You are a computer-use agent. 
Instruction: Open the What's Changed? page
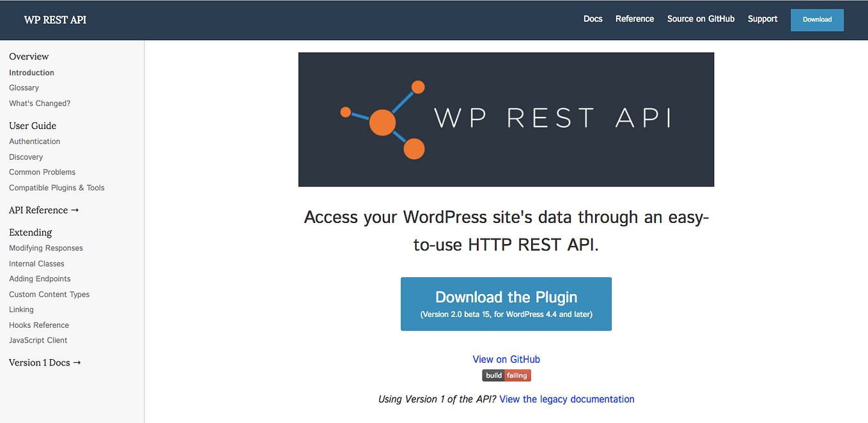[40, 103]
